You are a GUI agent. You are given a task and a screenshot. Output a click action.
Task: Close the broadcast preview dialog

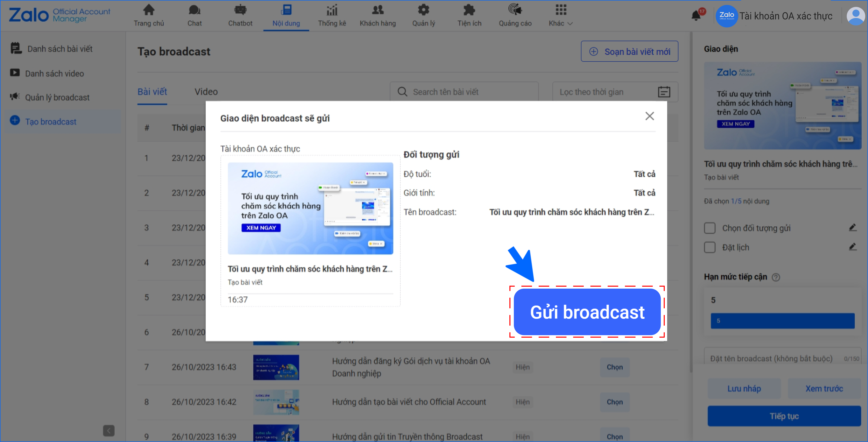click(x=649, y=116)
